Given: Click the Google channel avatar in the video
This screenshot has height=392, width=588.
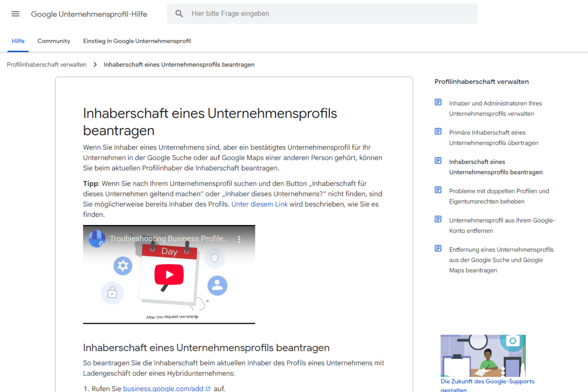Looking at the screenshot, I should click(97, 239).
